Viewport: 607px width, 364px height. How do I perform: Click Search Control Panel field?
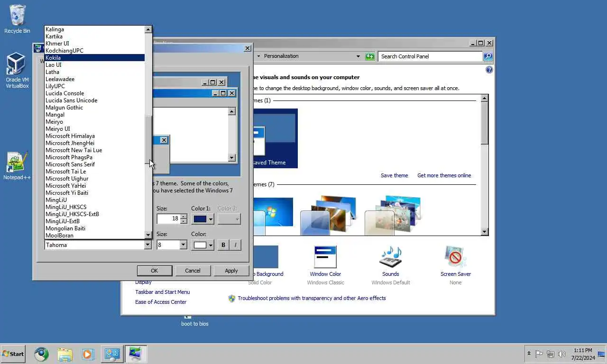pos(431,56)
